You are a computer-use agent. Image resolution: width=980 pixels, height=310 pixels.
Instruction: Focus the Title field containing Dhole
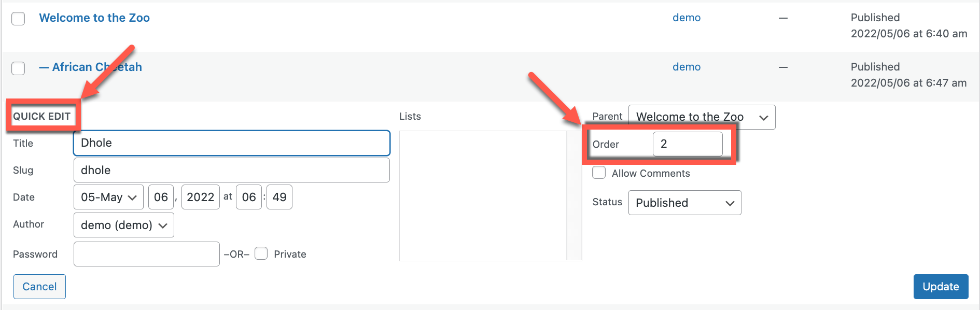click(232, 143)
